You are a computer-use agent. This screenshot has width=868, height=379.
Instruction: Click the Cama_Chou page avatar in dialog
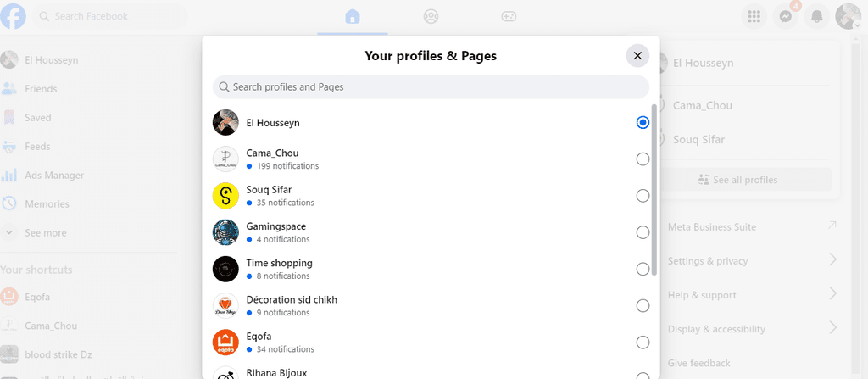pyautogui.click(x=225, y=159)
